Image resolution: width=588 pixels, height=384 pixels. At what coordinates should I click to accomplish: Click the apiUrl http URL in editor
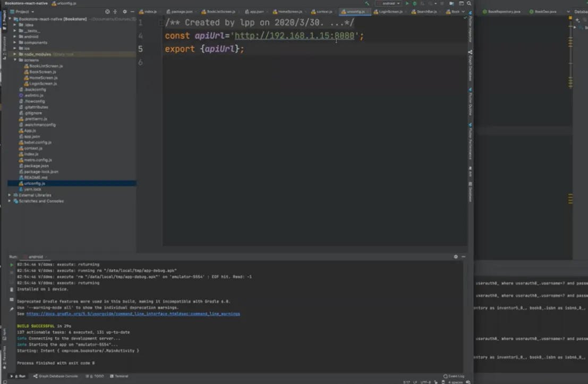point(294,36)
